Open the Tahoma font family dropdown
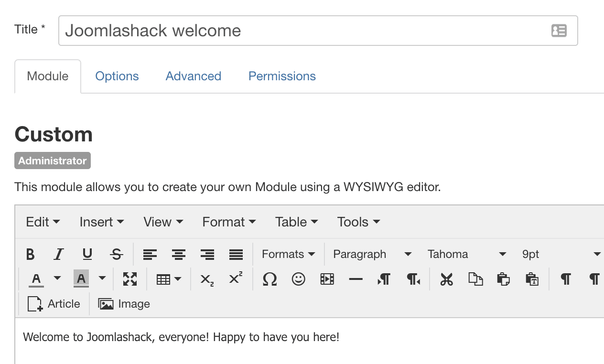The image size is (604, 364). point(467,254)
